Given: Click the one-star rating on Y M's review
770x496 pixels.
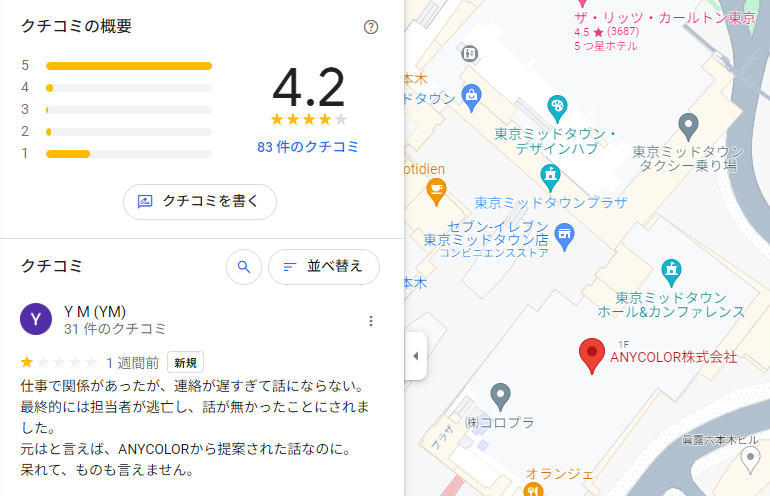Looking at the screenshot, I should pyautogui.click(x=59, y=362).
